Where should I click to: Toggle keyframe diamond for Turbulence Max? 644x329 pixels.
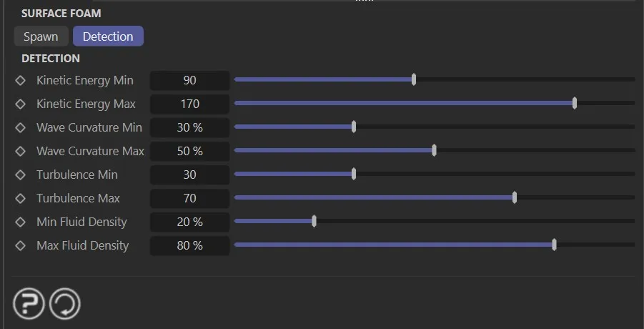pos(21,198)
